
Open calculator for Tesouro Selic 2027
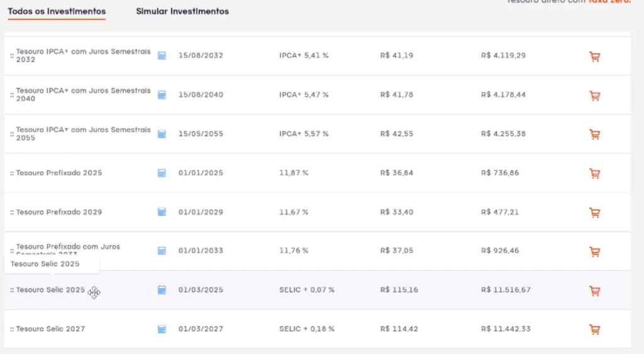pos(162,329)
